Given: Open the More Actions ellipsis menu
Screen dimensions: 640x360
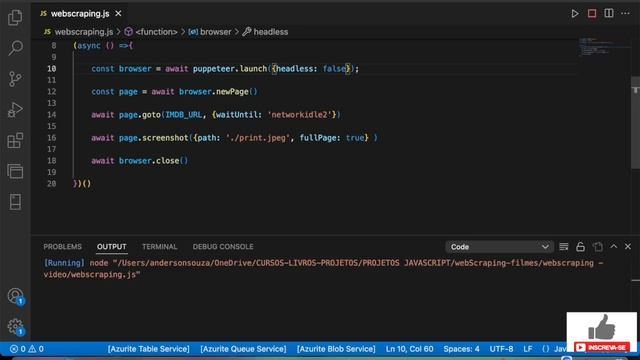Looking at the screenshot, I should coord(625,13).
